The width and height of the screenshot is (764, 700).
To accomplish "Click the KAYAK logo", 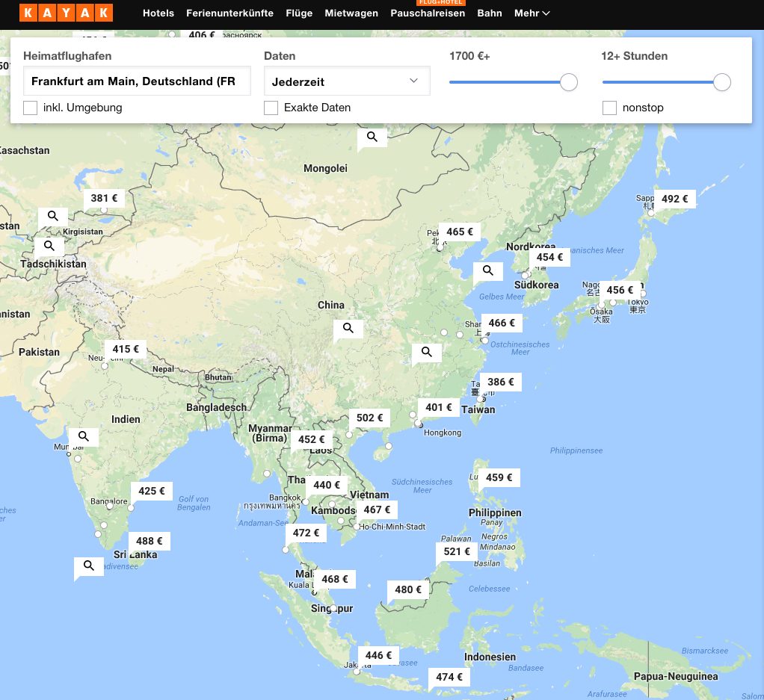I will click(66, 13).
